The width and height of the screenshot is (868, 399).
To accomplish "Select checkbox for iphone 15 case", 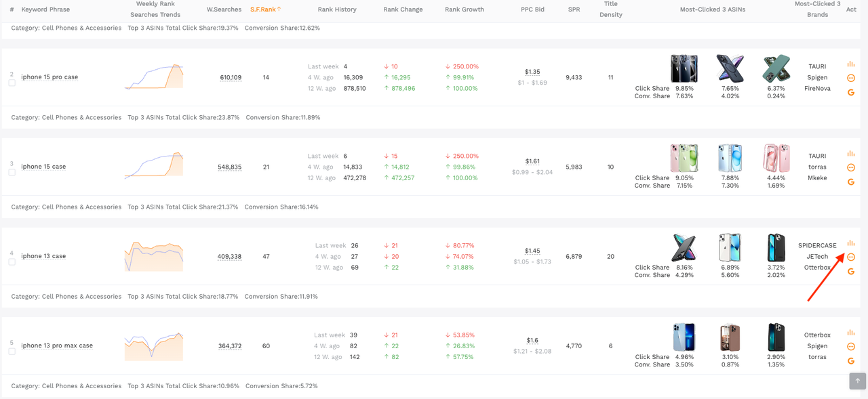I will [12, 173].
